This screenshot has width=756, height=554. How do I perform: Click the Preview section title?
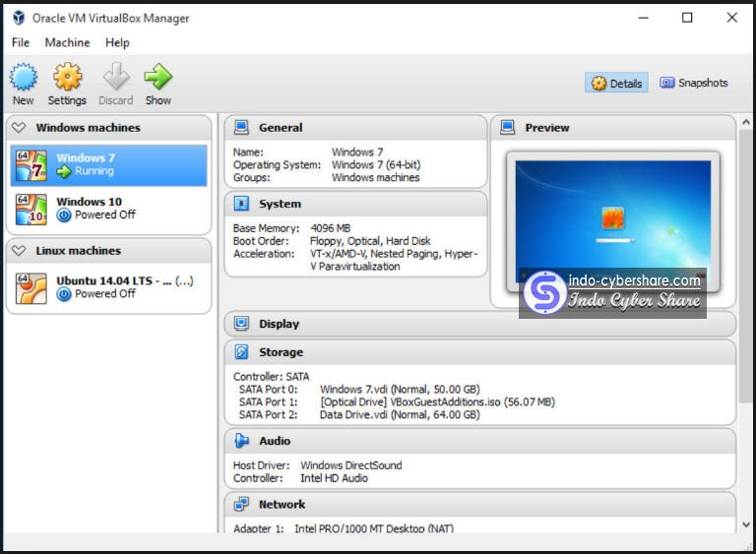547,127
